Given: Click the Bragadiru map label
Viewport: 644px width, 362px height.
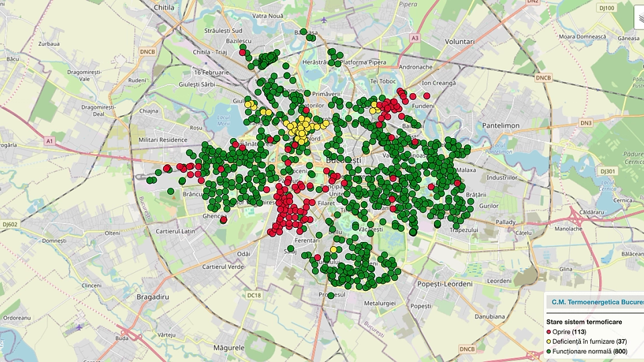Looking at the screenshot, I should coord(153,297).
